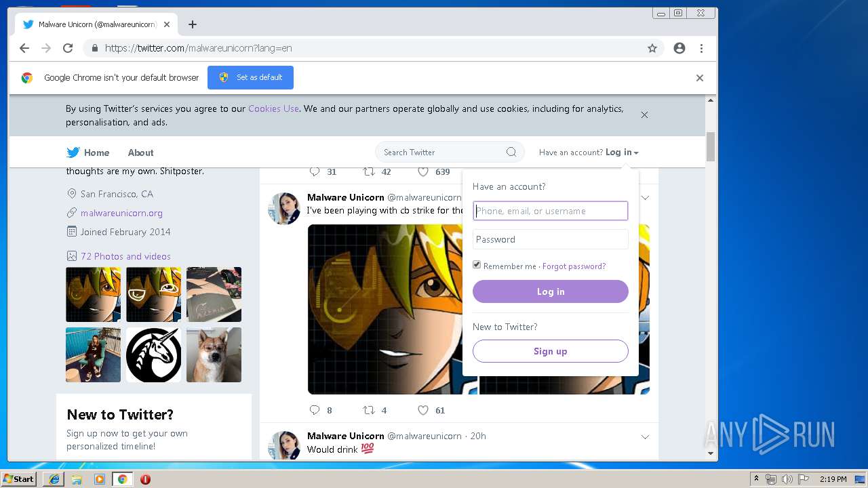Viewport: 868px width, 488px height.
Task: Retweet icon showing 42 retweets
Action: (369, 171)
